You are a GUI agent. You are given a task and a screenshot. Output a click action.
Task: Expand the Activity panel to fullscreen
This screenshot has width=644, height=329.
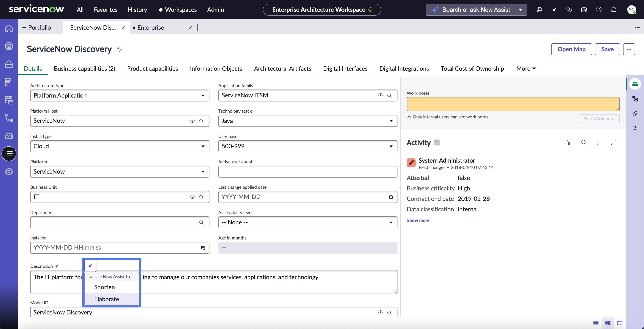coord(614,142)
